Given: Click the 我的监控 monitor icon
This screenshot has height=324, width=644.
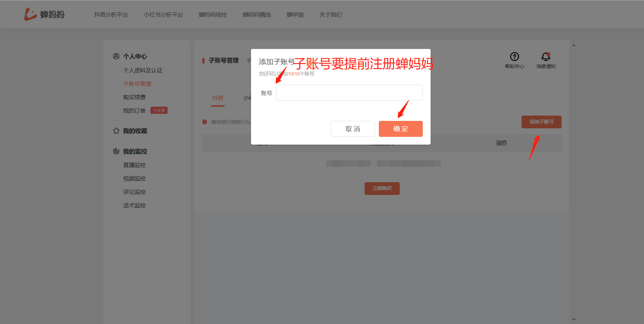Looking at the screenshot, I should click(x=116, y=151).
